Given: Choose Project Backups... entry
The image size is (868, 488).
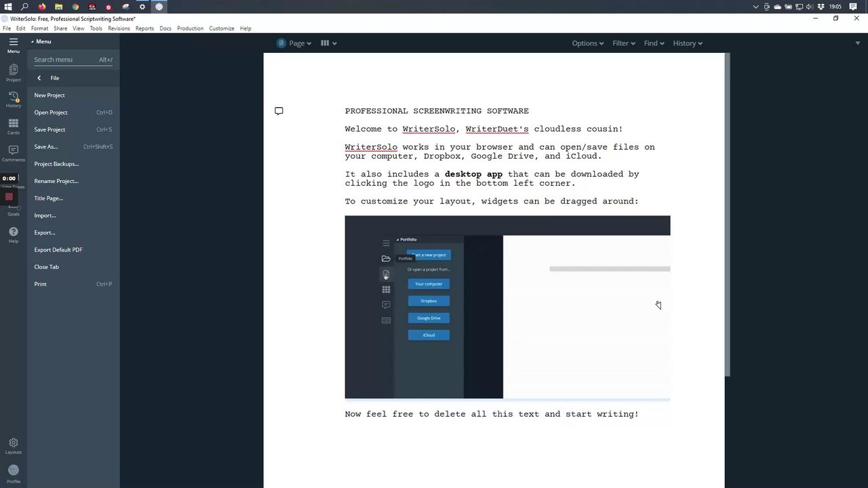Looking at the screenshot, I should click(73, 164).
